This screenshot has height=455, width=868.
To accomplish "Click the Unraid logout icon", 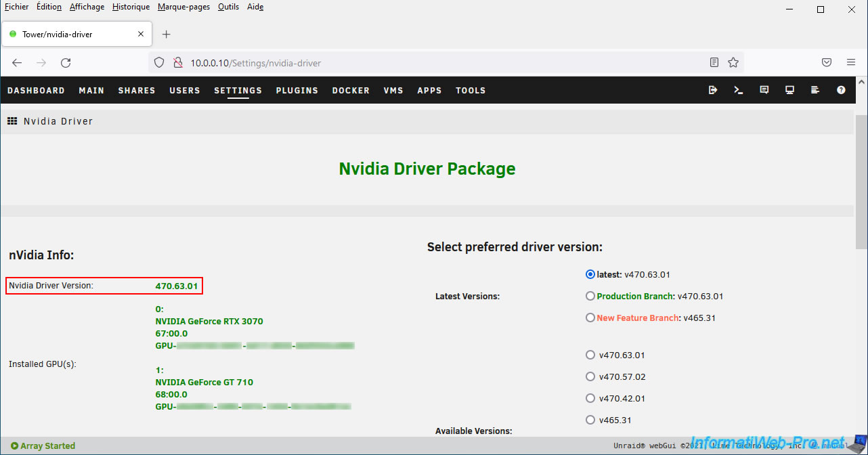I will (x=713, y=90).
